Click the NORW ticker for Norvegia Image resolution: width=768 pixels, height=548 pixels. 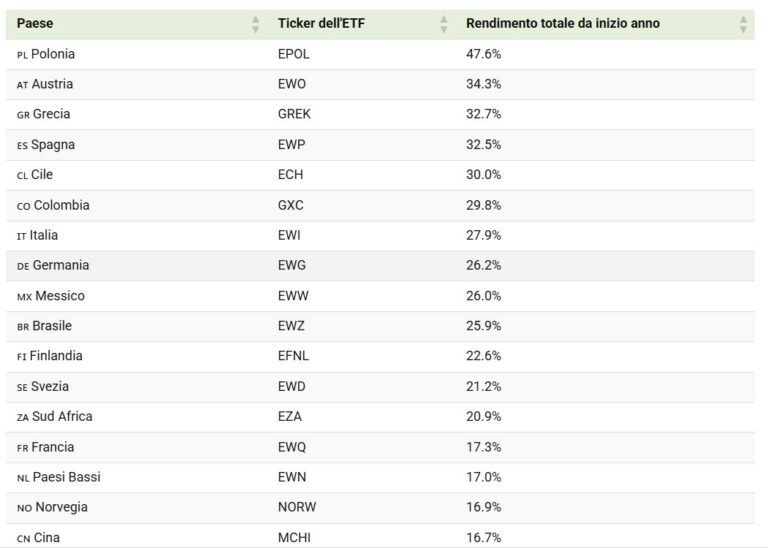tap(297, 507)
